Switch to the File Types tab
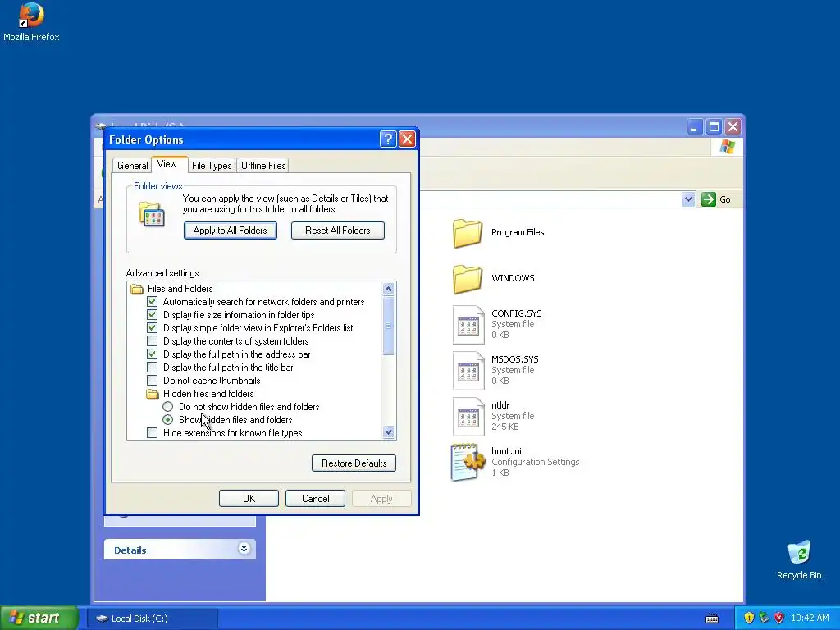Viewport: 840px width, 630px height. point(212,166)
